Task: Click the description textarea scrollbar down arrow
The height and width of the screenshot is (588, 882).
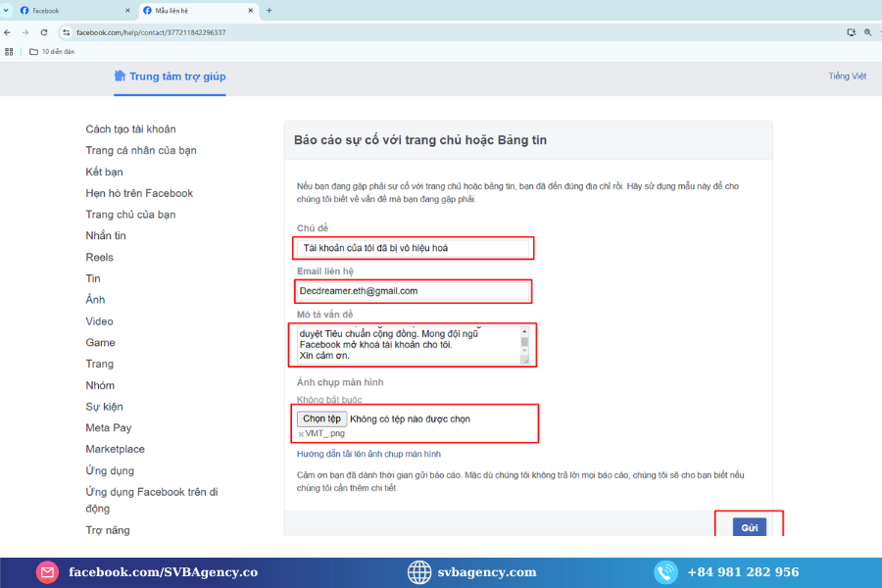Action: coord(525,351)
